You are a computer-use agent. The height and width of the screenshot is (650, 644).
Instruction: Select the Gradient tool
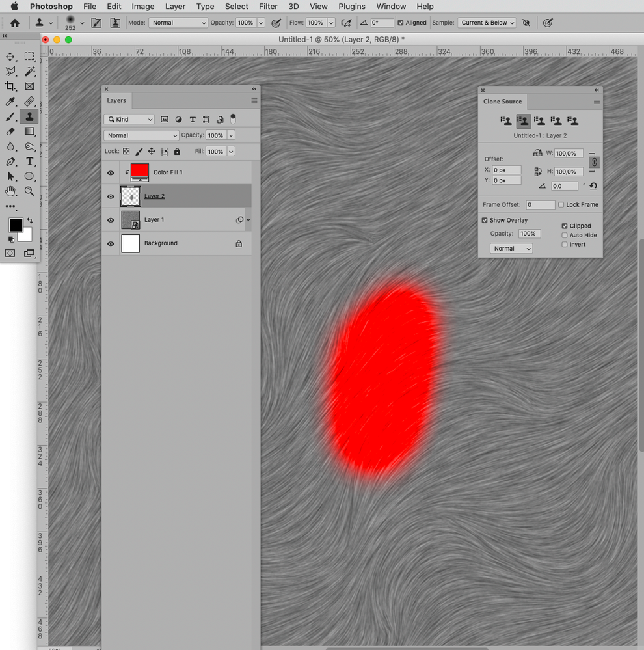[29, 131]
